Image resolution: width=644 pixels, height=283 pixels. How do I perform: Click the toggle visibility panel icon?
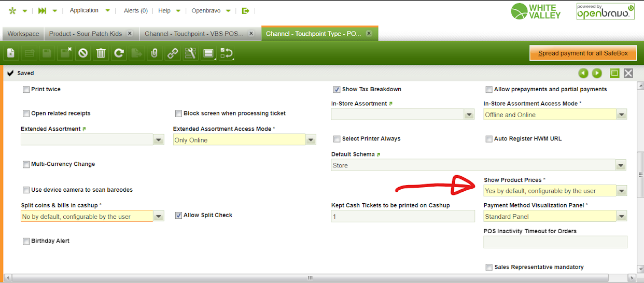click(208, 53)
